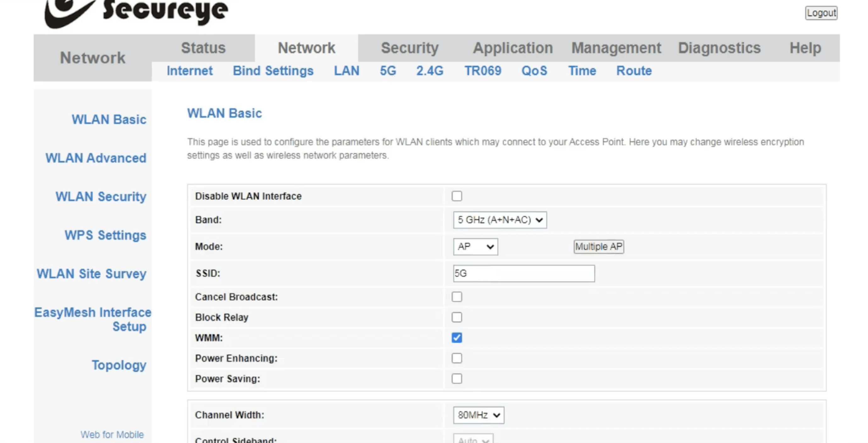Image resolution: width=868 pixels, height=443 pixels.
Task: Enable the Power Saving checkbox
Action: pyautogui.click(x=457, y=379)
